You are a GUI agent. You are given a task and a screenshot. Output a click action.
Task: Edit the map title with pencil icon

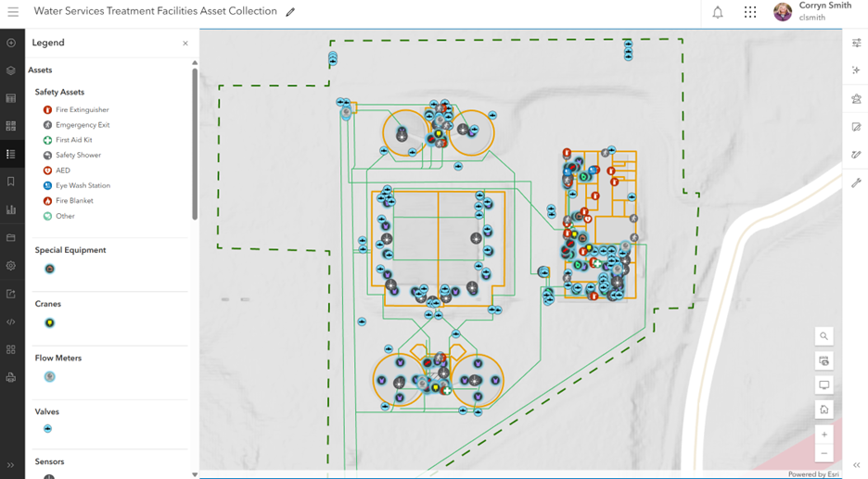click(x=290, y=12)
